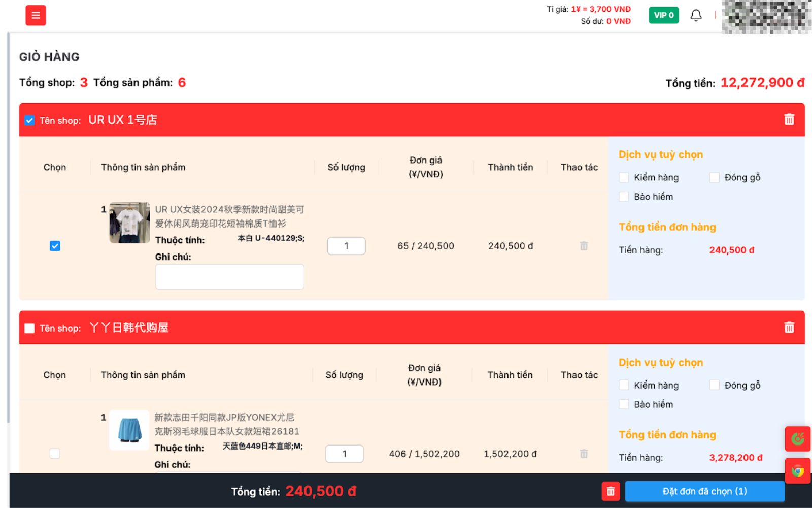Enable Kiểm hàng for 丫丫日韩代购屋 shop

click(x=624, y=385)
